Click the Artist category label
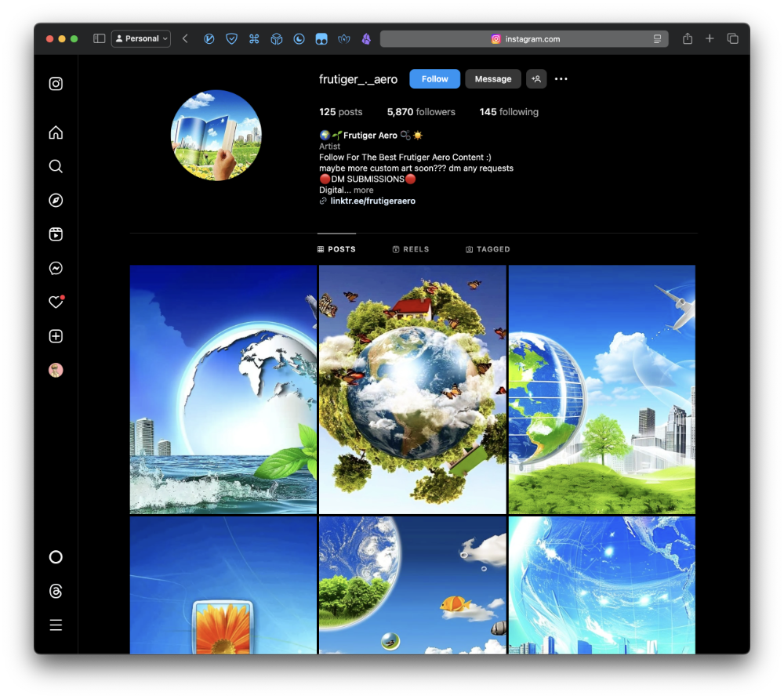The height and width of the screenshot is (699, 784). point(329,147)
